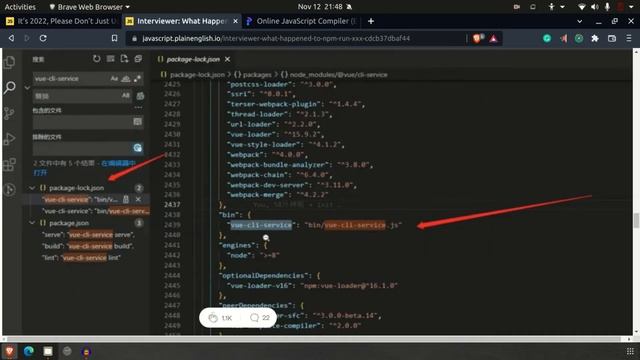640x360 pixels.
Task: Open the Files app in the dock
Action: 48,351
